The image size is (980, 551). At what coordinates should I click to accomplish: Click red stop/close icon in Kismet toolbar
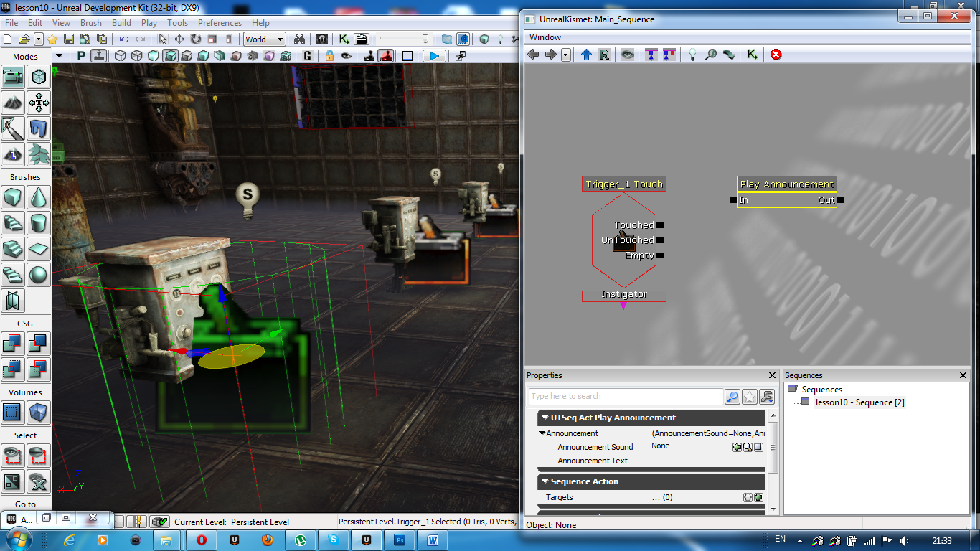(x=776, y=55)
